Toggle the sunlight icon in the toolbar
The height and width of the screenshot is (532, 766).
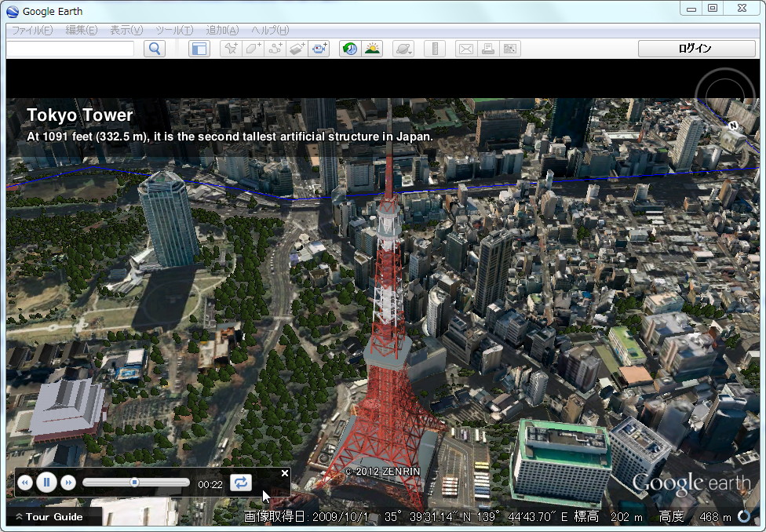372,49
